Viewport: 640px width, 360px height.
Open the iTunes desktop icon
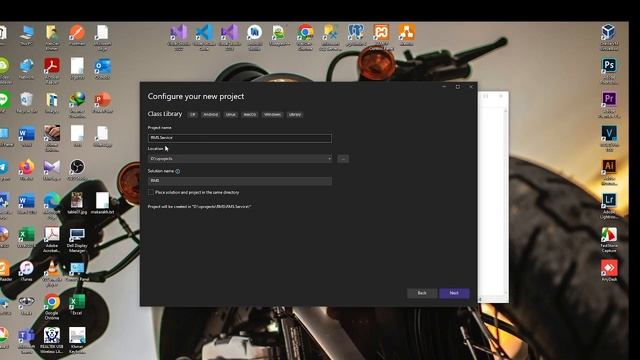[27, 271]
